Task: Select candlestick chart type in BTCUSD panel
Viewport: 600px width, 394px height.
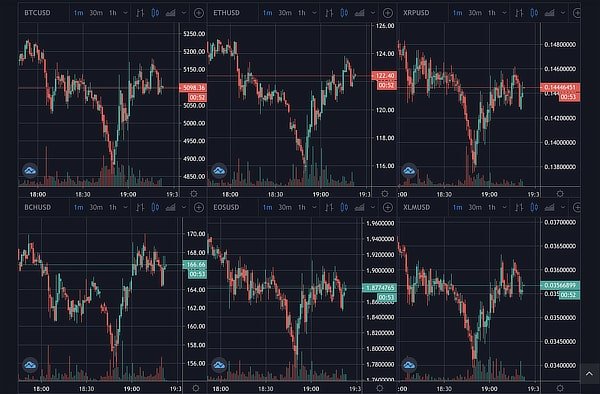Action: [x=155, y=13]
